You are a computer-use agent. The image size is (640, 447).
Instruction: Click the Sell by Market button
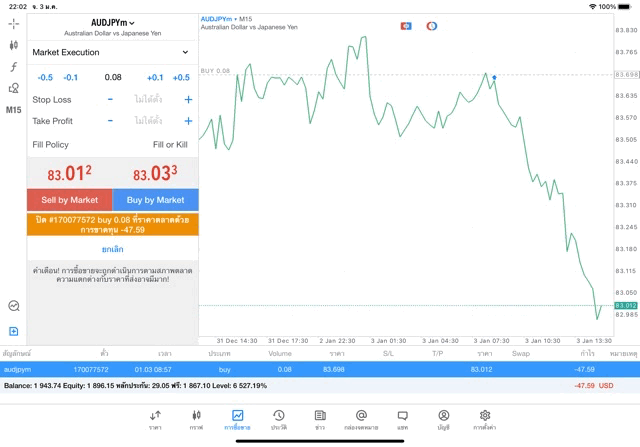pyautogui.click(x=69, y=200)
